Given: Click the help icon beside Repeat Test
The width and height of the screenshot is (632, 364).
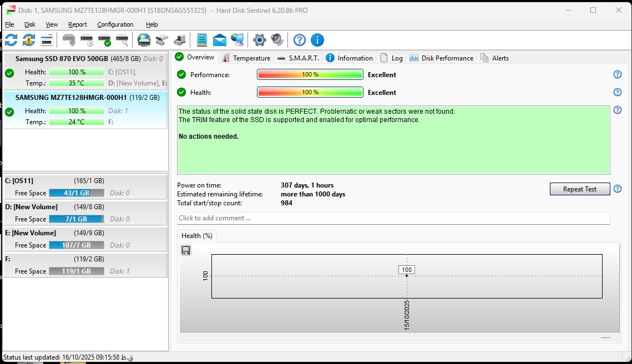Looking at the screenshot, I should [617, 189].
